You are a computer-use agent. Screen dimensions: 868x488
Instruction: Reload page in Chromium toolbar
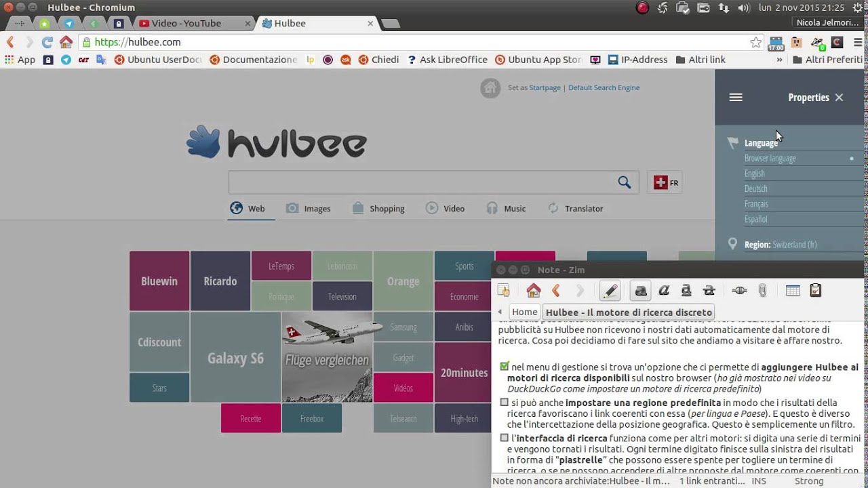[47, 42]
